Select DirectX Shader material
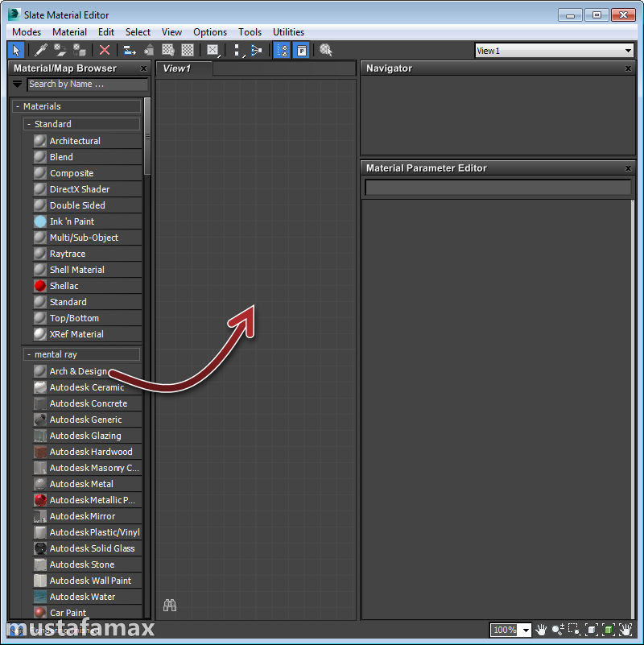The image size is (644, 645). pyautogui.click(x=87, y=189)
